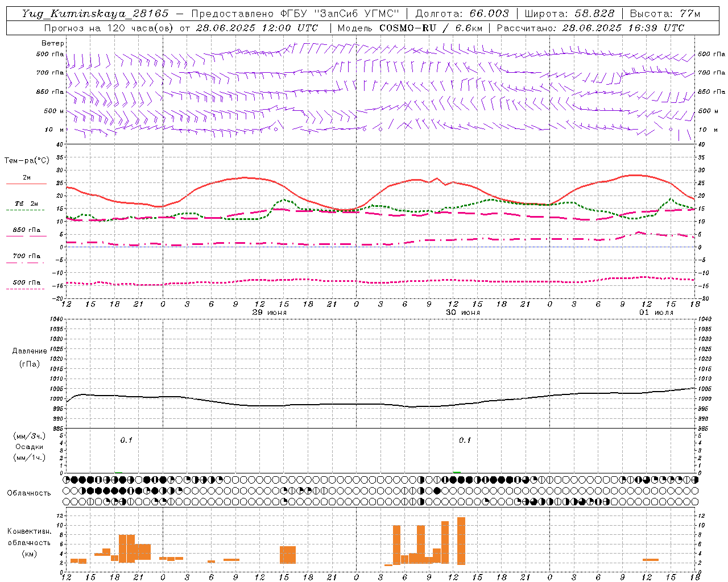
Task: Click the forecast start 28.06.2025 12:00 UTC
Action: pyautogui.click(x=257, y=28)
